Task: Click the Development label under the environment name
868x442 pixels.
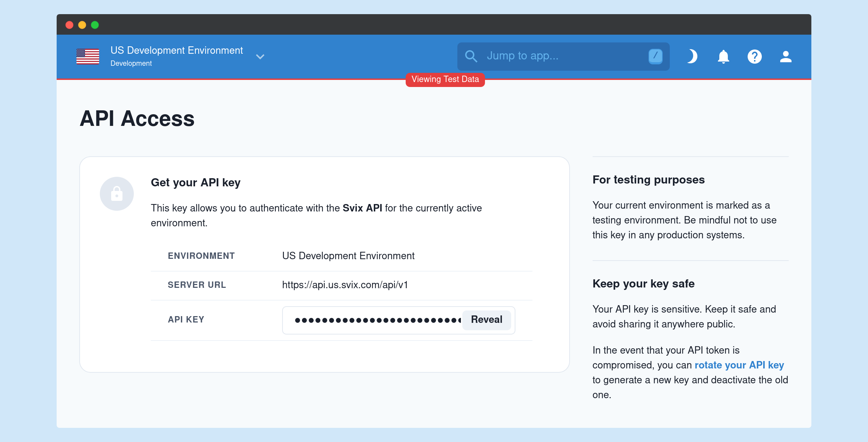Action: pyautogui.click(x=131, y=63)
